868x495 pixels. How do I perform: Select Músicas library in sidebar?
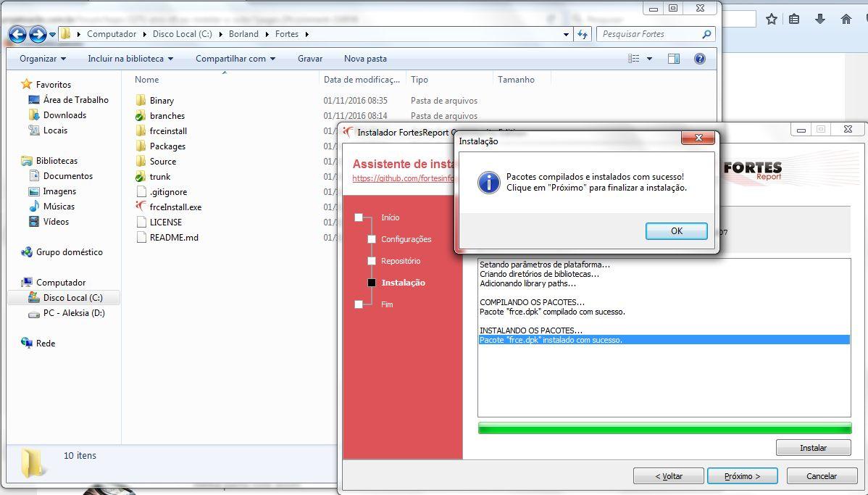pyautogui.click(x=59, y=206)
